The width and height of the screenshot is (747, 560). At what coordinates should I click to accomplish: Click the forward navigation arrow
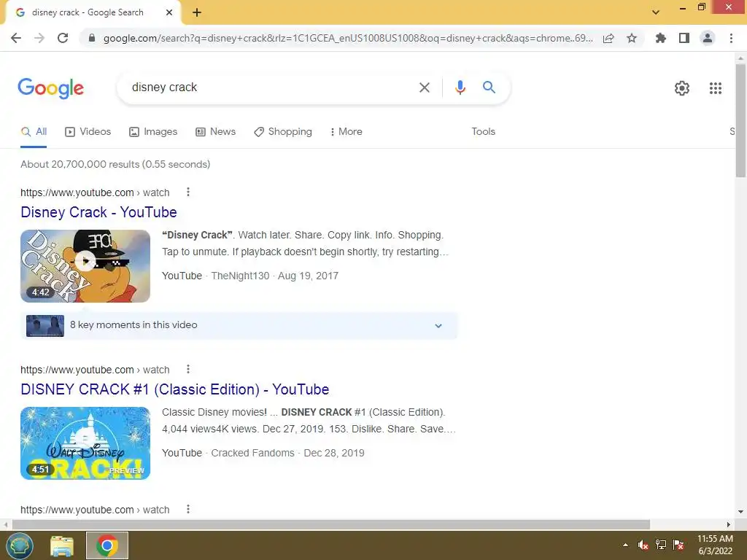click(39, 38)
